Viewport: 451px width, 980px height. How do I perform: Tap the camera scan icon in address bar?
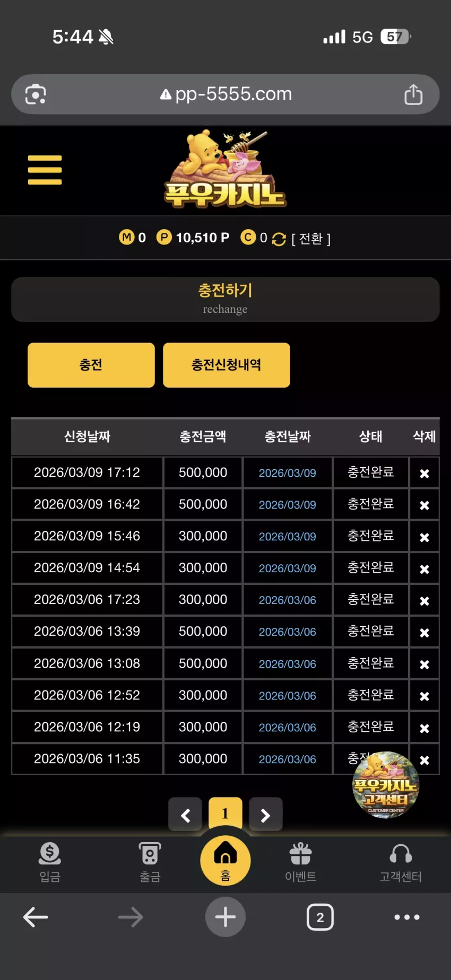(x=36, y=94)
